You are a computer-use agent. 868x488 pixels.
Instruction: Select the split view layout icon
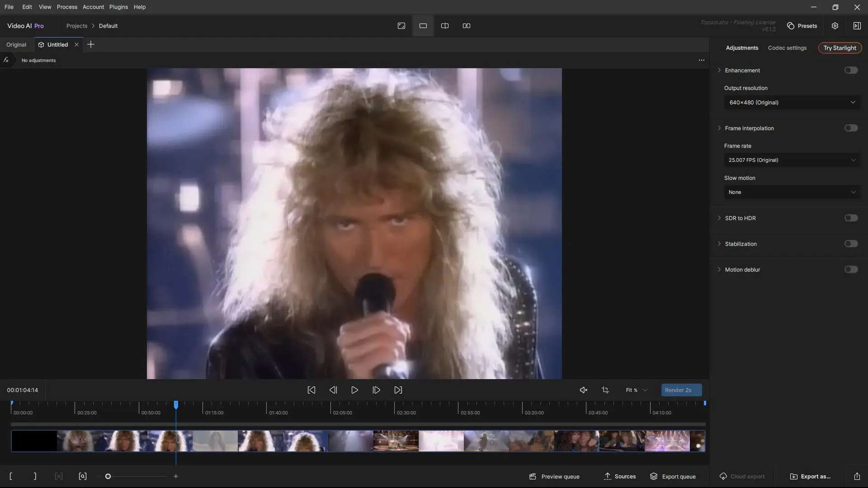coord(445,26)
